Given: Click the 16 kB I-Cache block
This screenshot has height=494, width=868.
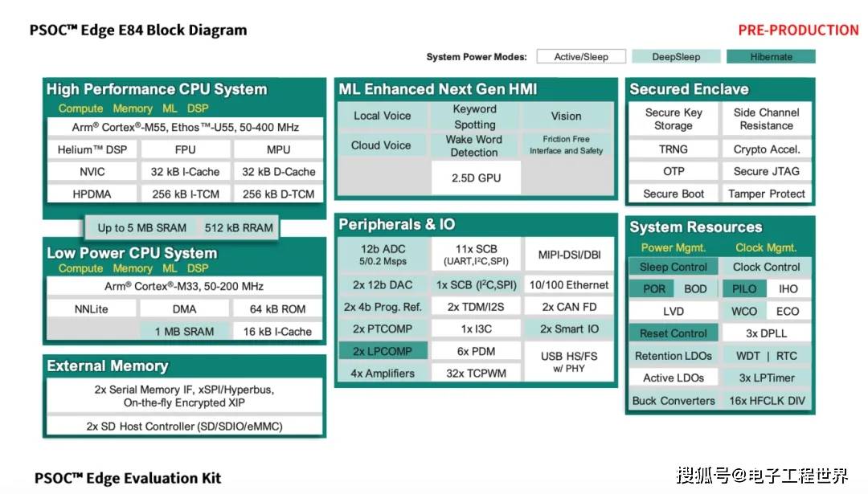Looking at the screenshot, I should [277, 332].
